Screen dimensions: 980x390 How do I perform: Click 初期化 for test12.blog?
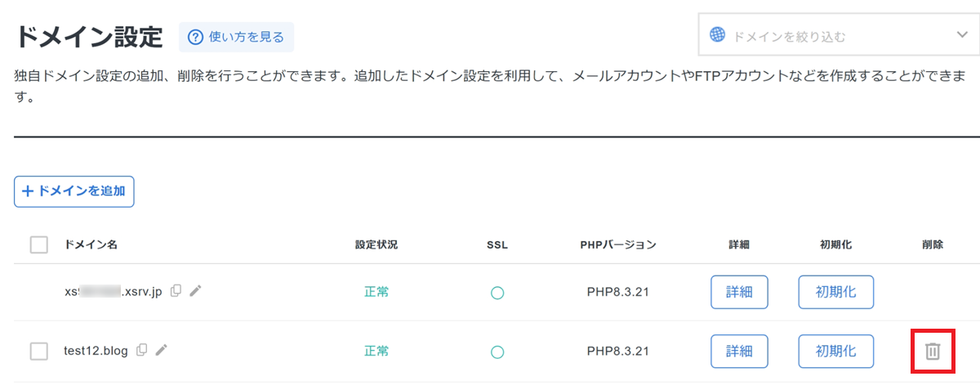click(835, 351)
